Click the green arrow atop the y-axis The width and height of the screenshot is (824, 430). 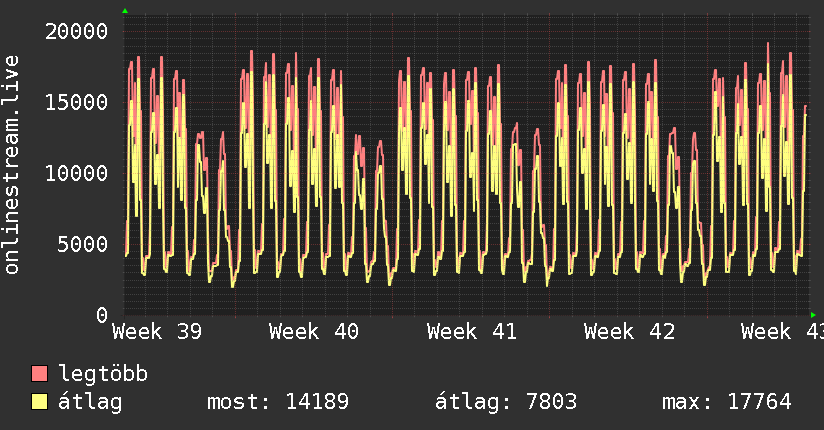(125, 11)
